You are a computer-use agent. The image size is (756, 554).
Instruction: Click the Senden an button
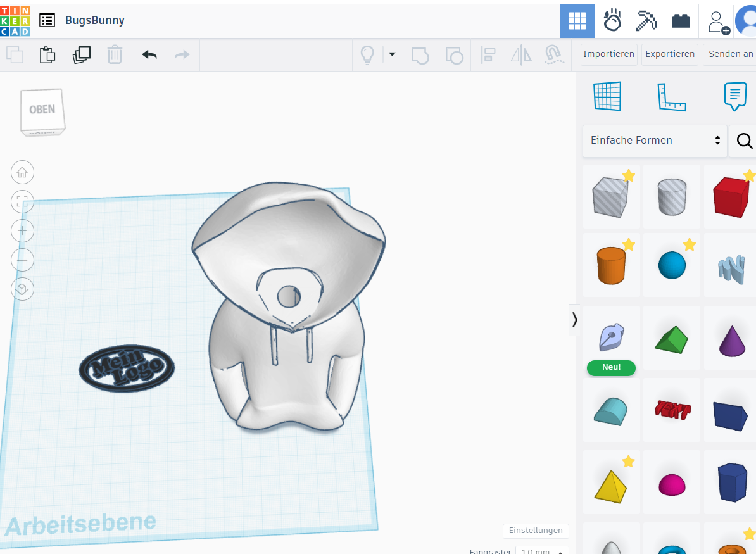click(x=729, y=54)
